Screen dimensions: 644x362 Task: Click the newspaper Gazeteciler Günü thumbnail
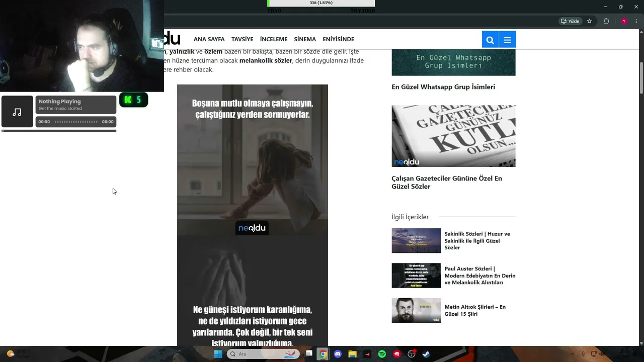(x=453, y=136)
